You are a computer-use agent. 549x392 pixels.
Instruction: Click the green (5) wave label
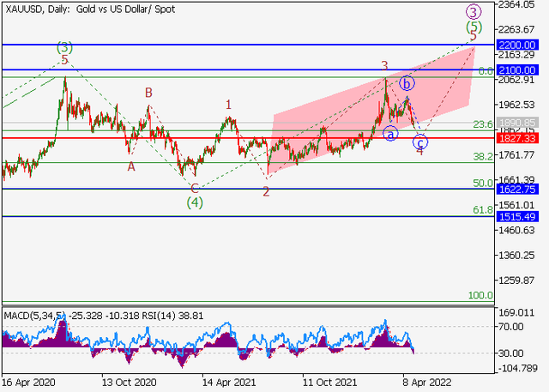coord(474,27)
